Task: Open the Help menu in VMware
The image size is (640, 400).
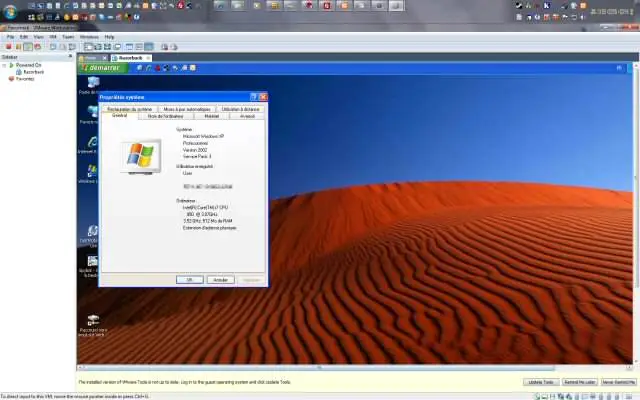Action: (109, 37)
